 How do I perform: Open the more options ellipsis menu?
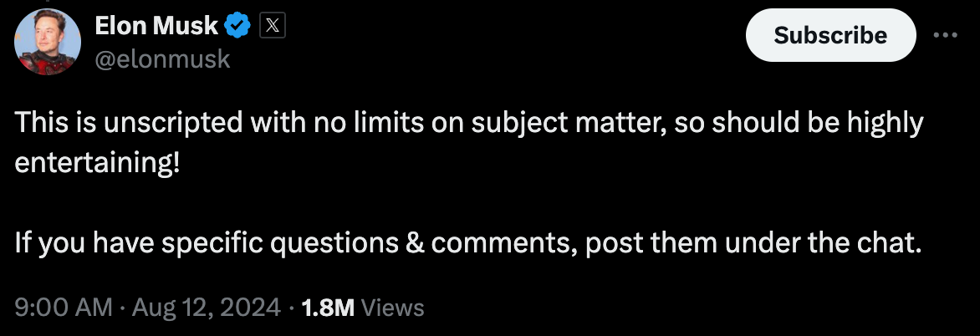coord(945,35)
